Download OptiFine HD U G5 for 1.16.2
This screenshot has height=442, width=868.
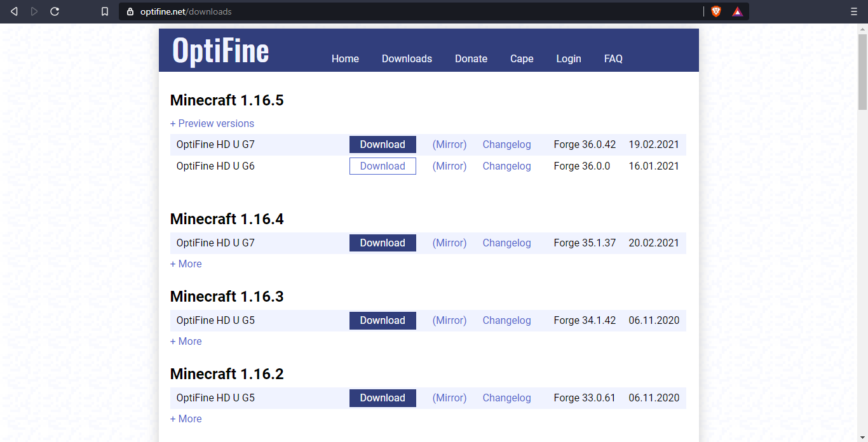click(x=383, y=398)
